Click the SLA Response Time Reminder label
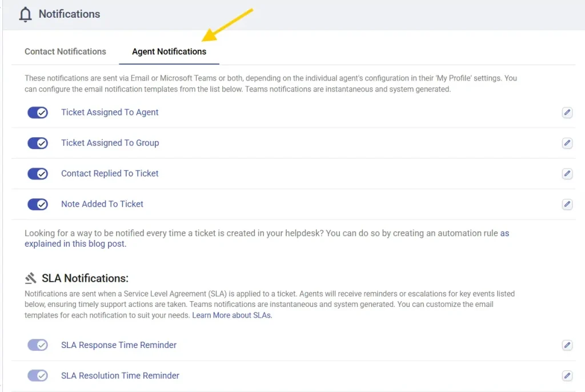 coord(119,345)
